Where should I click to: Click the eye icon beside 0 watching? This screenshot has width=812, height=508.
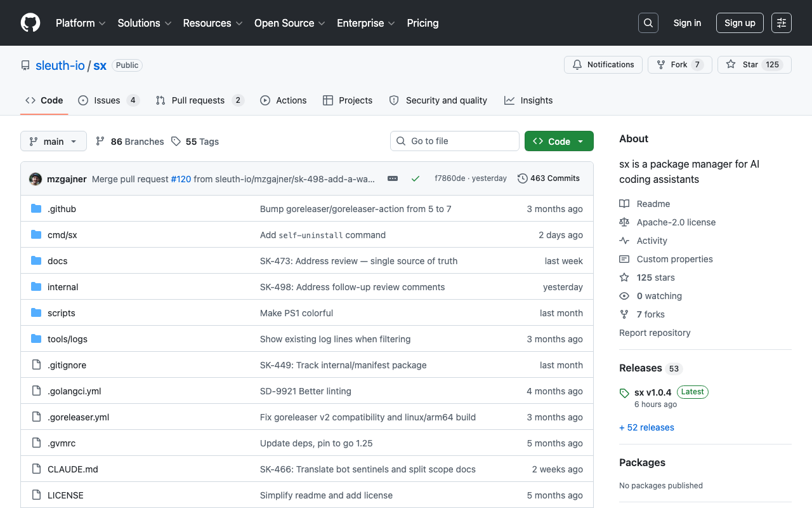point(624,296)
